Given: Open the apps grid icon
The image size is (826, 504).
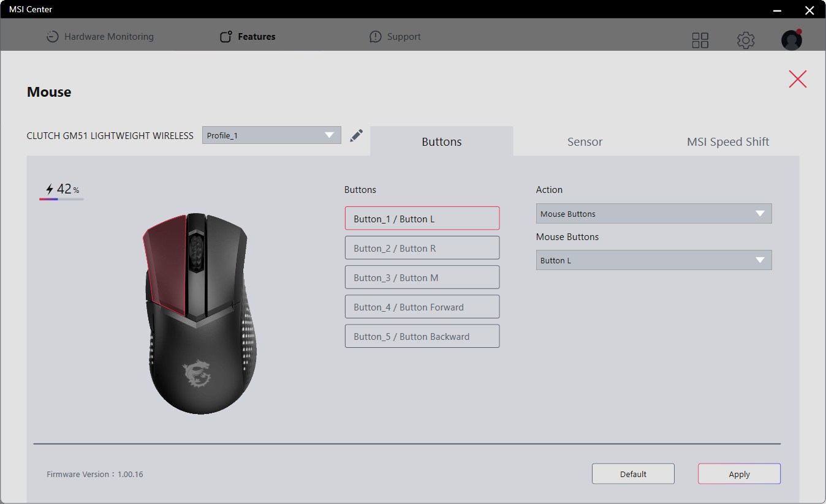Looking at the screenshot, I should point(700,40).
